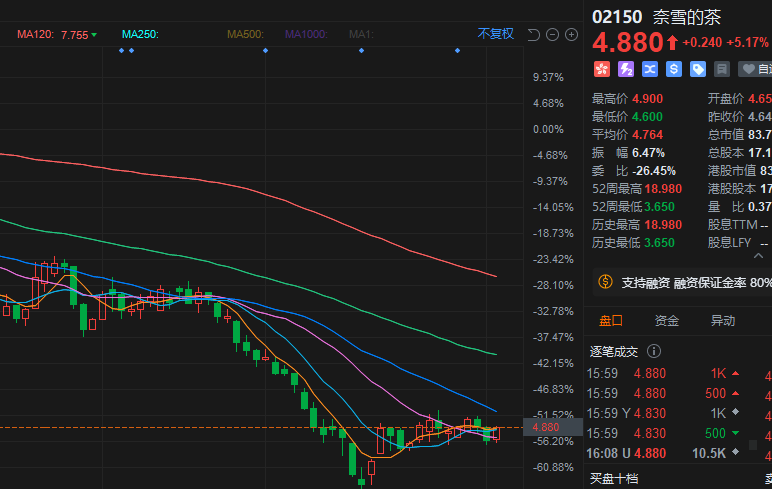
Task: Click the blue dollar-sign icon under the price
Action: (x=674, y=69)
